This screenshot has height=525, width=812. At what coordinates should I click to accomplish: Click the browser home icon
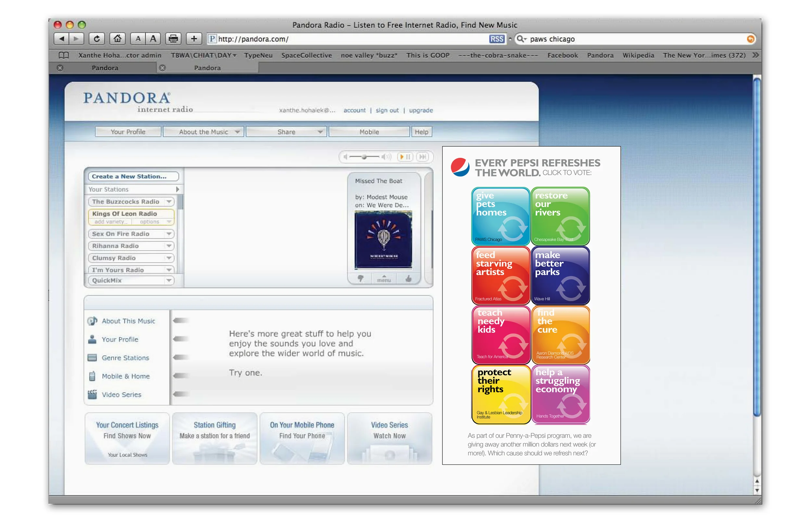pos(117,39)
